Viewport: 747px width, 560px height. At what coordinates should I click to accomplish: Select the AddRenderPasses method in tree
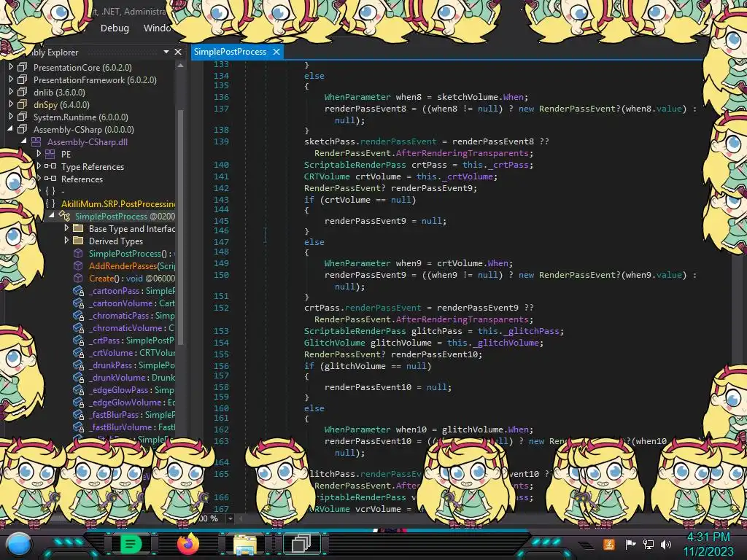(132, 265)
